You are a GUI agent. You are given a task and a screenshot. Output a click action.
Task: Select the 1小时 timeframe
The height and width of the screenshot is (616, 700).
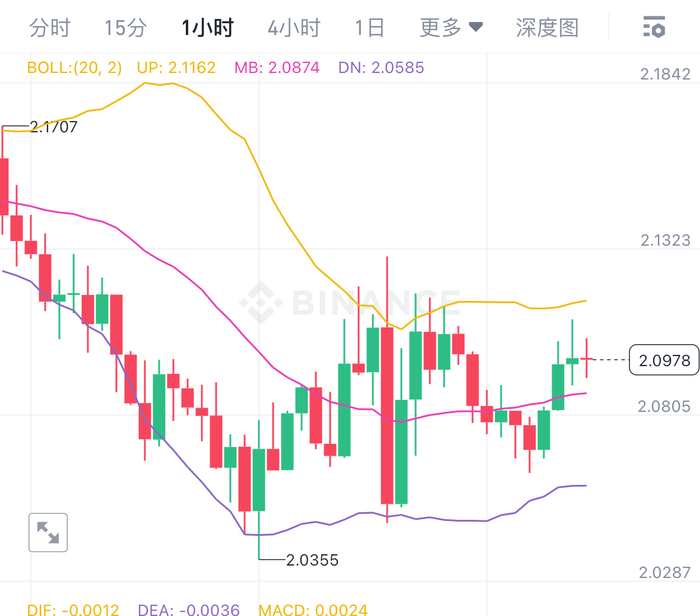tap(207, 27)
